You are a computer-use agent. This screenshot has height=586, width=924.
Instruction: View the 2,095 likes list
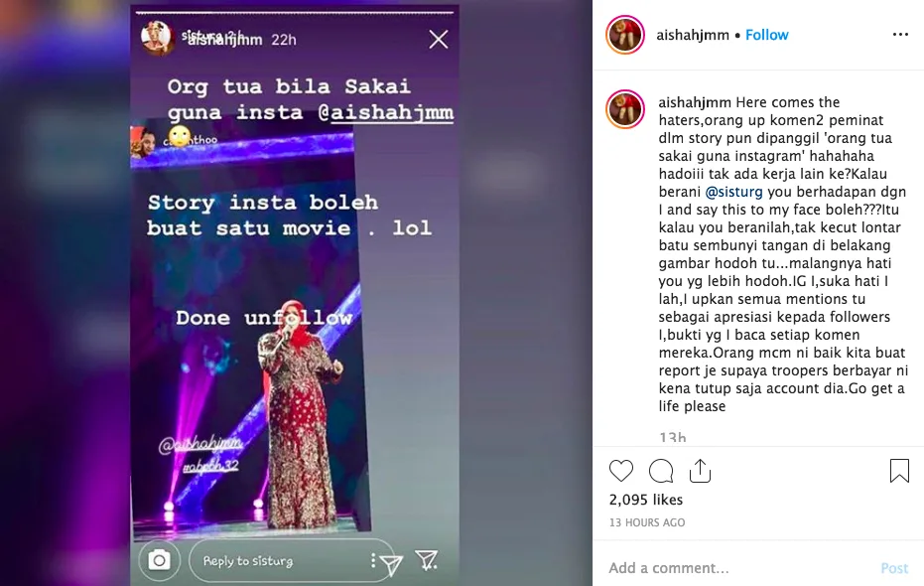click(x=646, y=500)
